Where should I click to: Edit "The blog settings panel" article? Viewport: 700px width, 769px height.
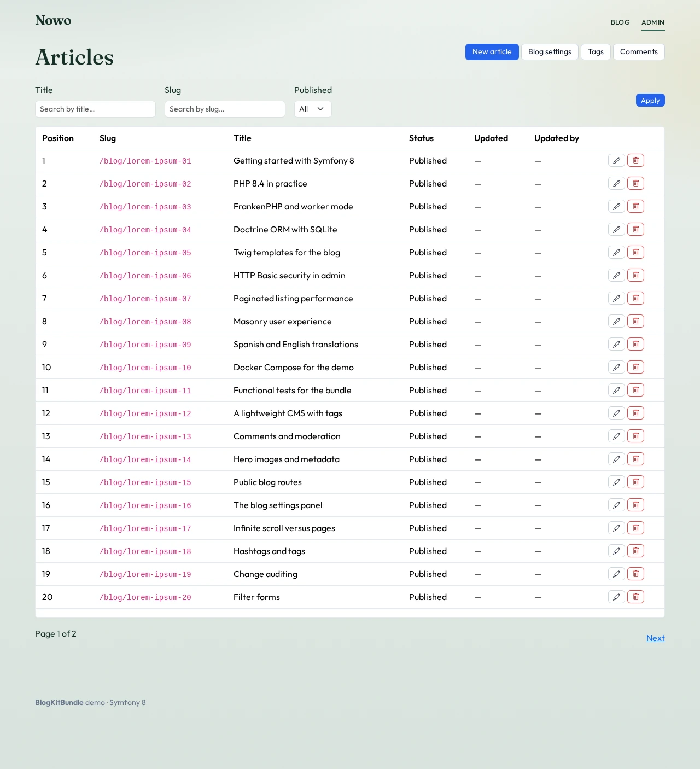(616, 505)
